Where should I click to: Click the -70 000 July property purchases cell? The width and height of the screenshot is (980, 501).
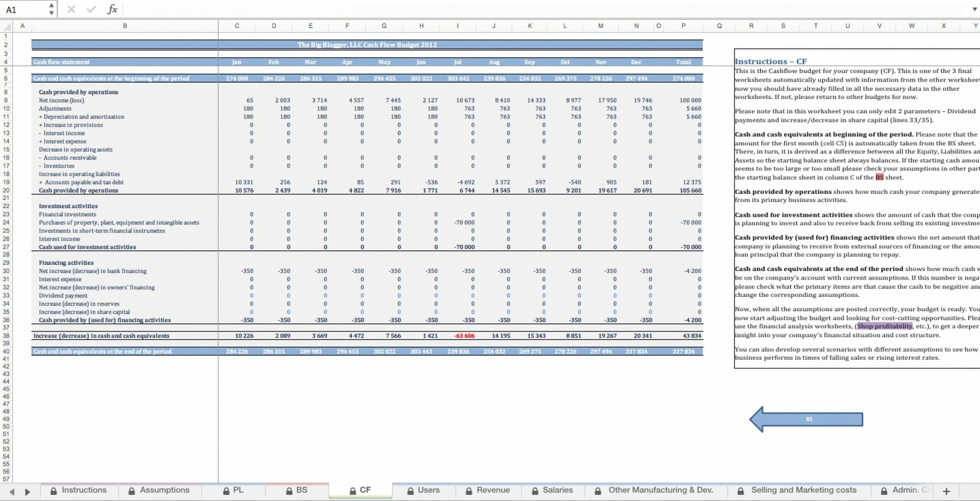464,222
